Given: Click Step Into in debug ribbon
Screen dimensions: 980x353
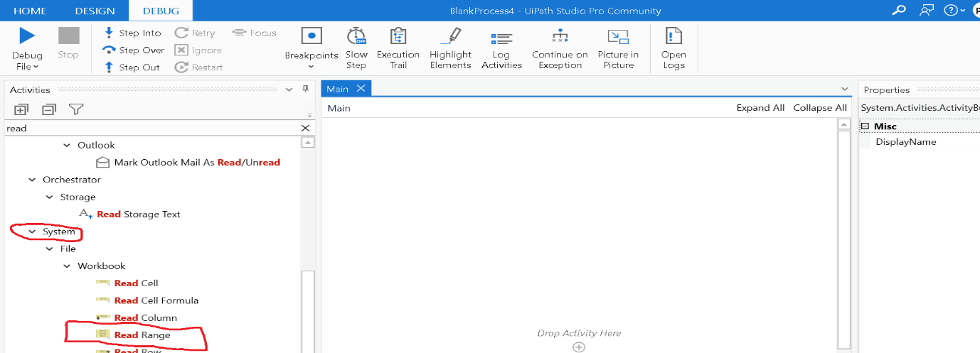Looking at the screenshot, I should (133, 33).
